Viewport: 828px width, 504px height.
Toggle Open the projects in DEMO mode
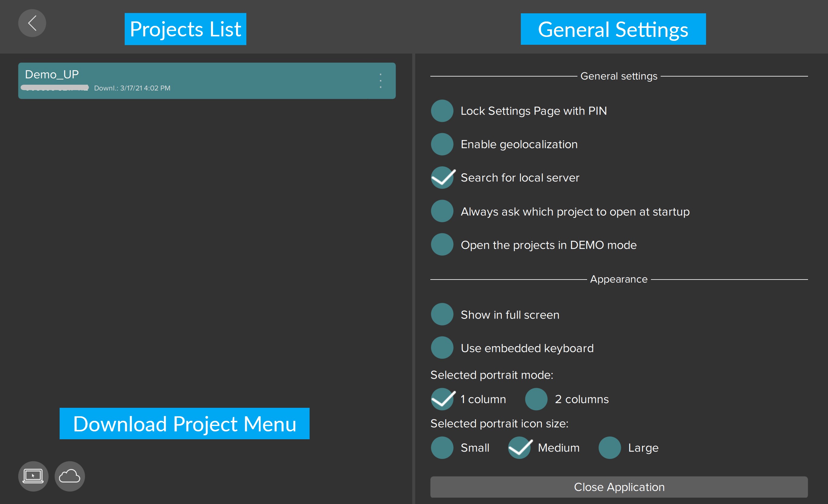click(442, 245)
